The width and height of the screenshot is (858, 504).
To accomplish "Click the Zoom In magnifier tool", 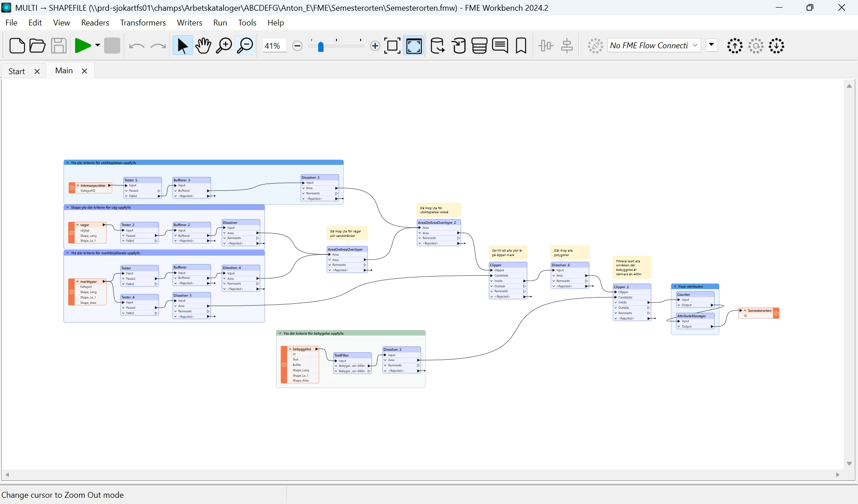I will click(x=224, y=46).
